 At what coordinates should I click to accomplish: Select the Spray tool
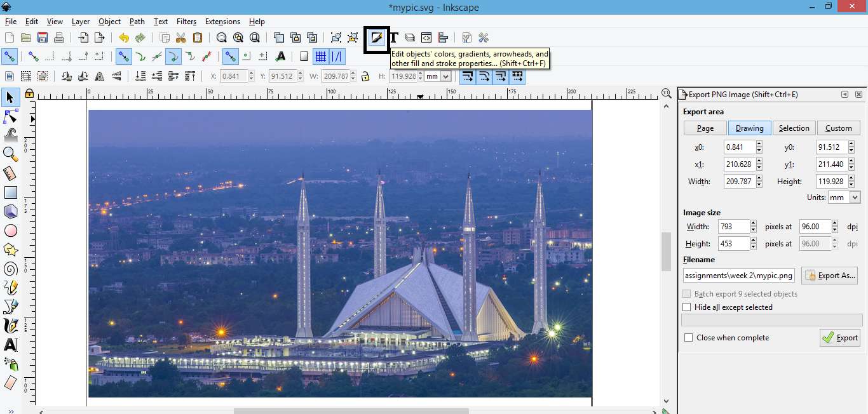[x=10, y=364]
